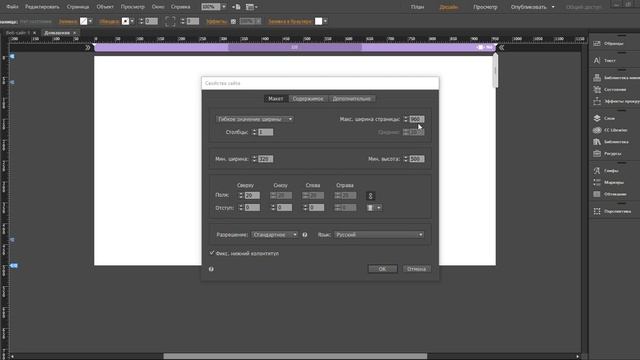Open the Библиотека виджетов panel icon
This screenshot has height=360, width=640.
point(597,78)
